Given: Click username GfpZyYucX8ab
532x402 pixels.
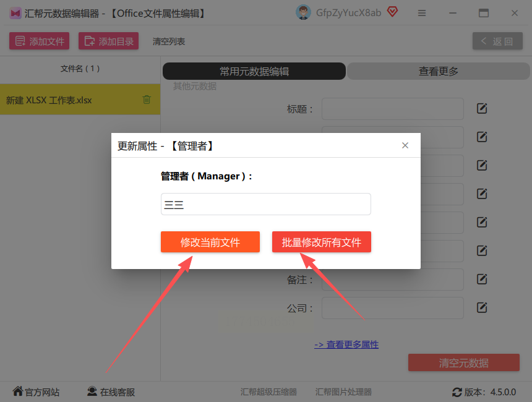Looking at the screenshot, I should click(348, 13).
